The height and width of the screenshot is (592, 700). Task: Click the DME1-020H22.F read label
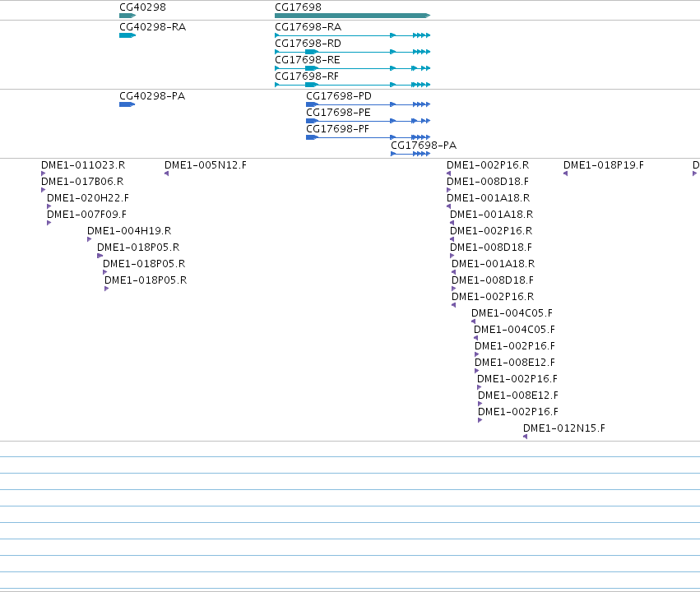(88, 198)
